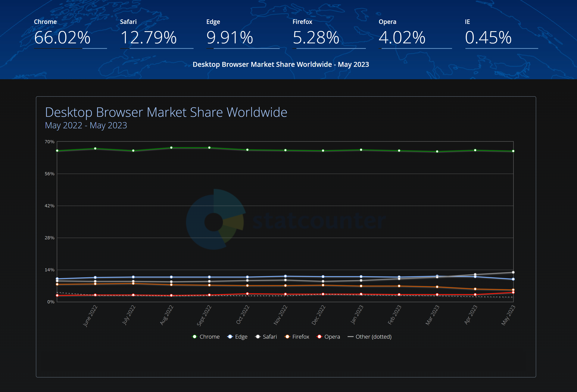Select the Chrome 66.02% stat
The height and width of the screenshot is (392, 577).
pyautogui.click(x=62, y=37)
